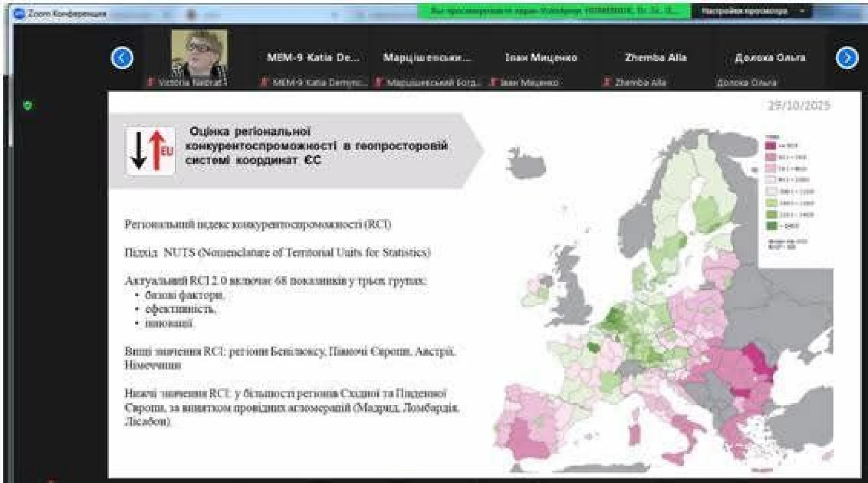Click the right arrow in participant strip
Viewport: 868px width, 483px height.
(846, 58)
